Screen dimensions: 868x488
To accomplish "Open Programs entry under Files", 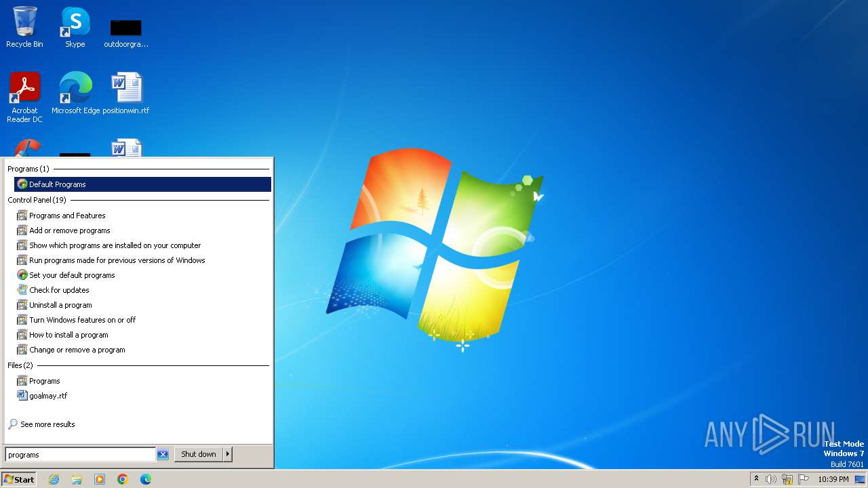I will [142, 381].
